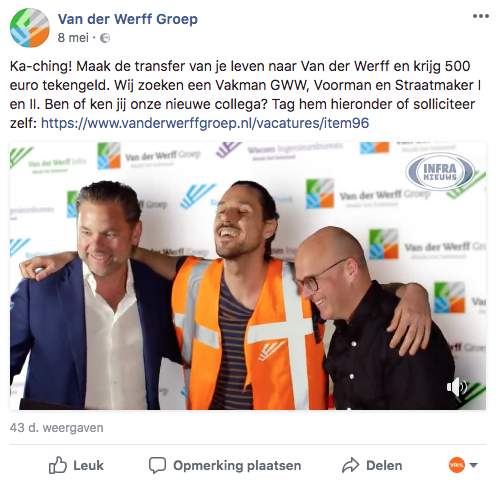The height and width of the screenshot is (484, 498).
Task: Choose the orange VRHL profile avatar
Action: tap(456, 465)
